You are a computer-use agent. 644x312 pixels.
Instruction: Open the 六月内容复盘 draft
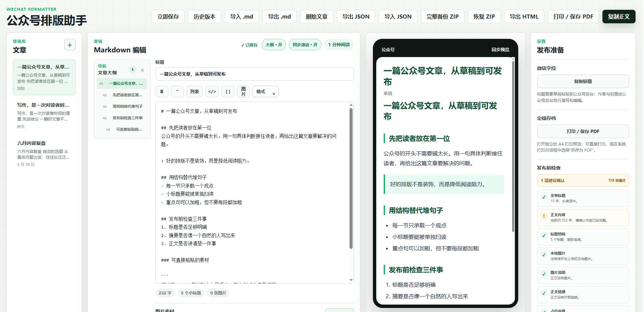[x=44, y=154]
